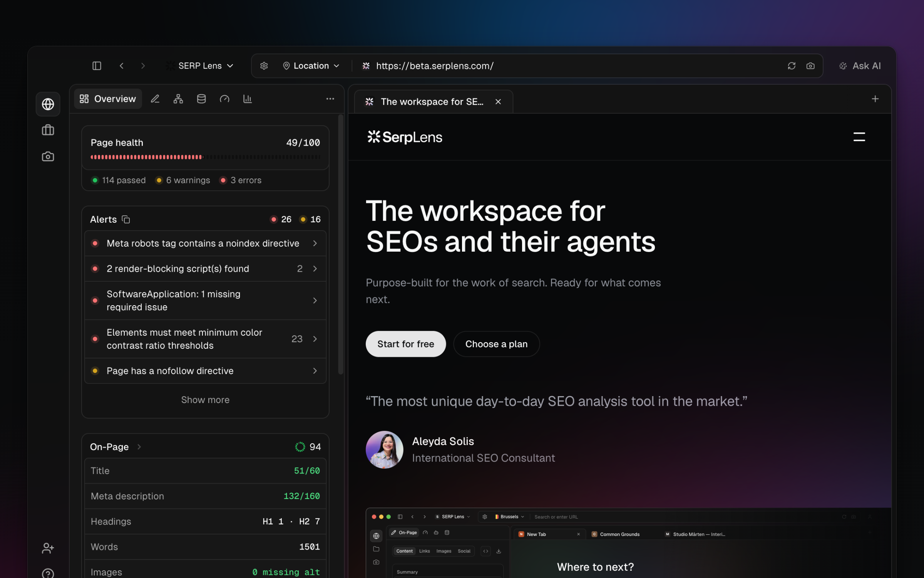This screenshot has width=924, height=578.
Task: Open the On-Page pencil tab
Action: pyautogui.click(x=155, y=99)
